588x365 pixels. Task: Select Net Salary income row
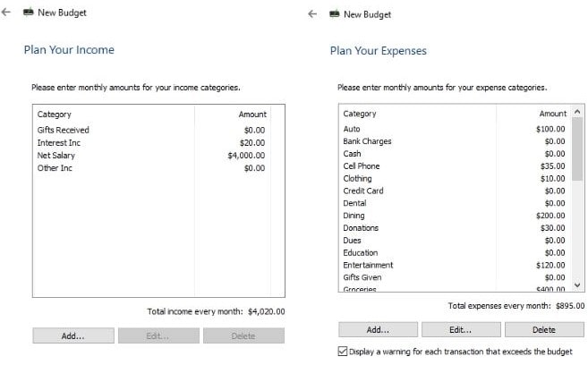(151, 155)
